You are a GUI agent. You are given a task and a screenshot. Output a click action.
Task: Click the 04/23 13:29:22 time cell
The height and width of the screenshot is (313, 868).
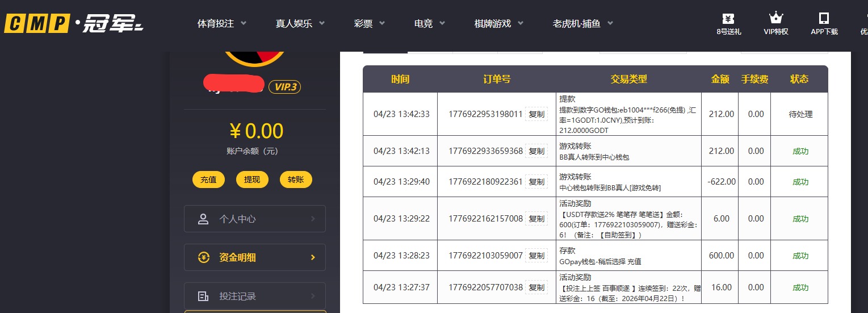[401, 219]
